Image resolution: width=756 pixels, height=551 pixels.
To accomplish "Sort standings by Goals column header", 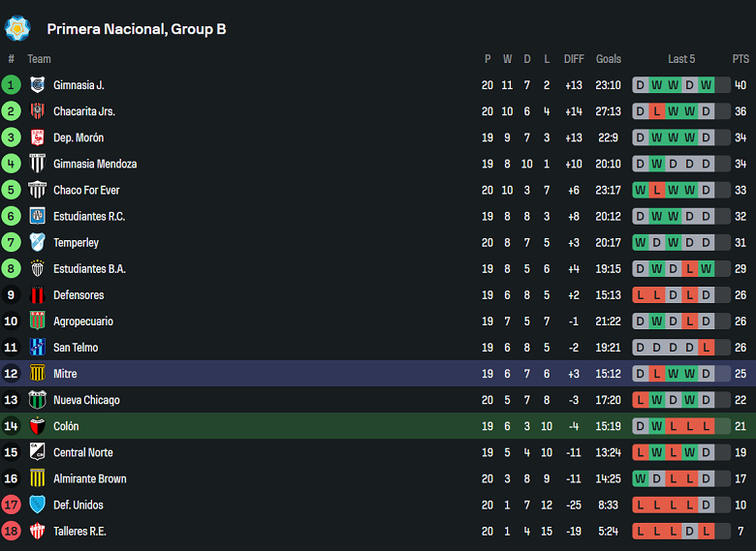I will [x=609, y=59].
